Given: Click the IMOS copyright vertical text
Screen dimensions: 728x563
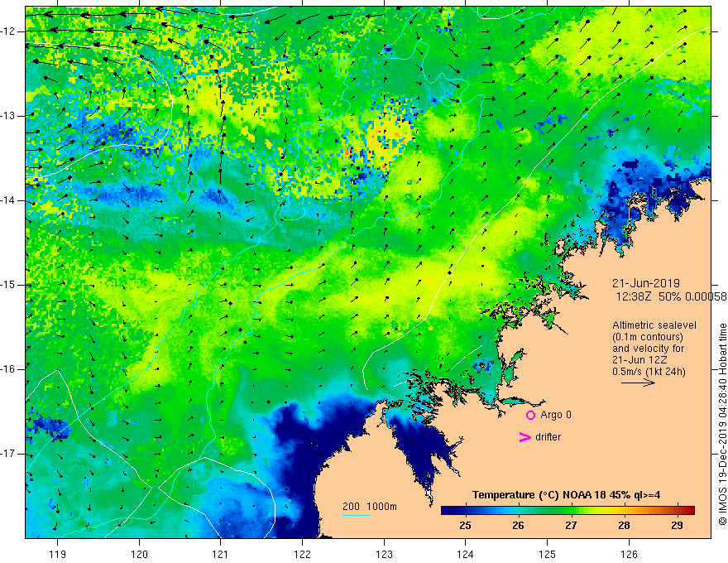Looking at the screenshot, I should click(722, 425).
